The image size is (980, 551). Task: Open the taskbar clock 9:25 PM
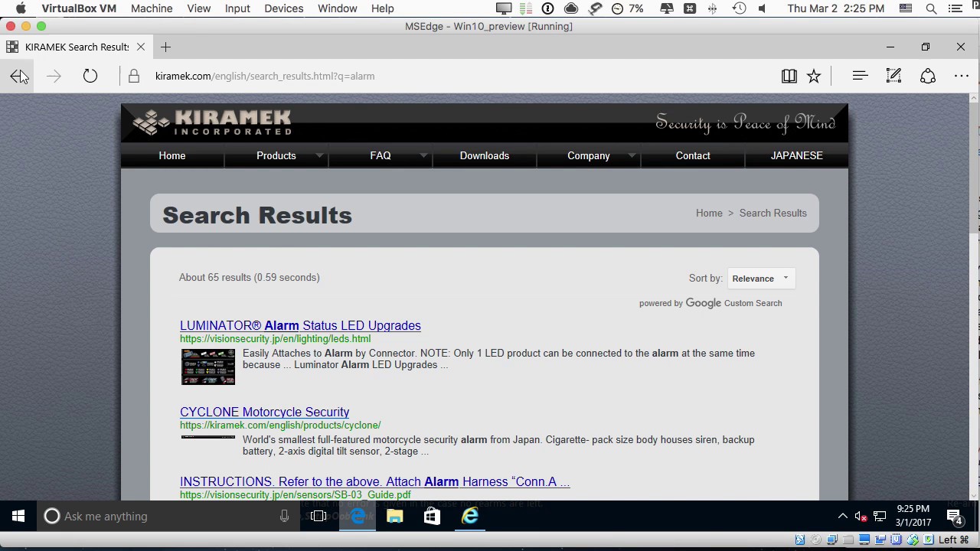[913, 516]
